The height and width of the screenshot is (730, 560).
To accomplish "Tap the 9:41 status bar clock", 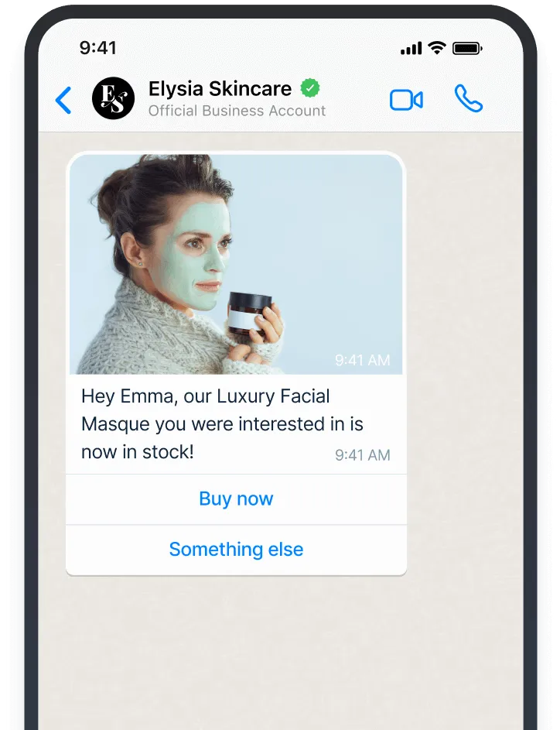I will [97, 47].
